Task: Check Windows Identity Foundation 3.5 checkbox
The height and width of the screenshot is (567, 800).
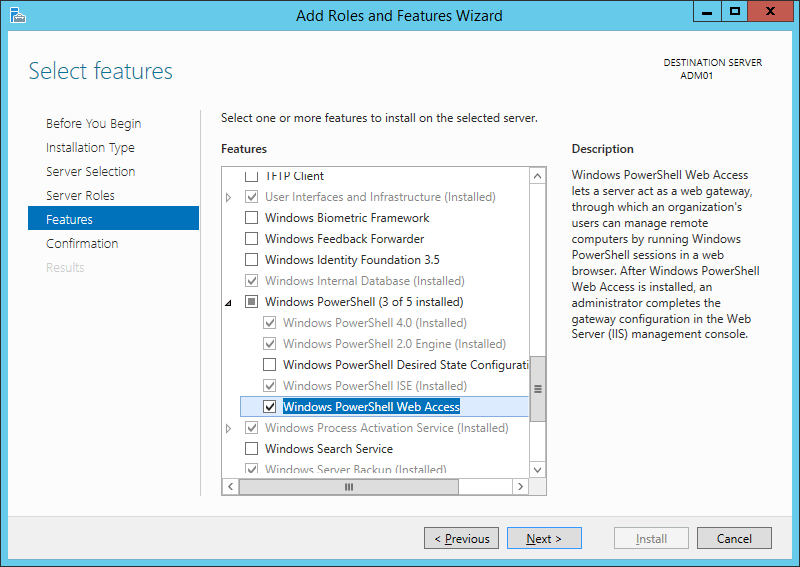Action: point(252,260)
